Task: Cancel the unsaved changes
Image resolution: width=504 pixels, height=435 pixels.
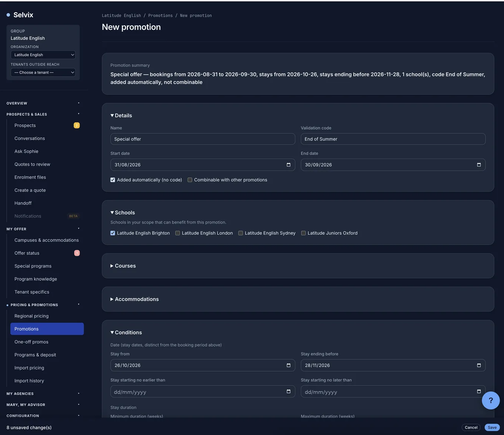Action: tap(471, 428)
